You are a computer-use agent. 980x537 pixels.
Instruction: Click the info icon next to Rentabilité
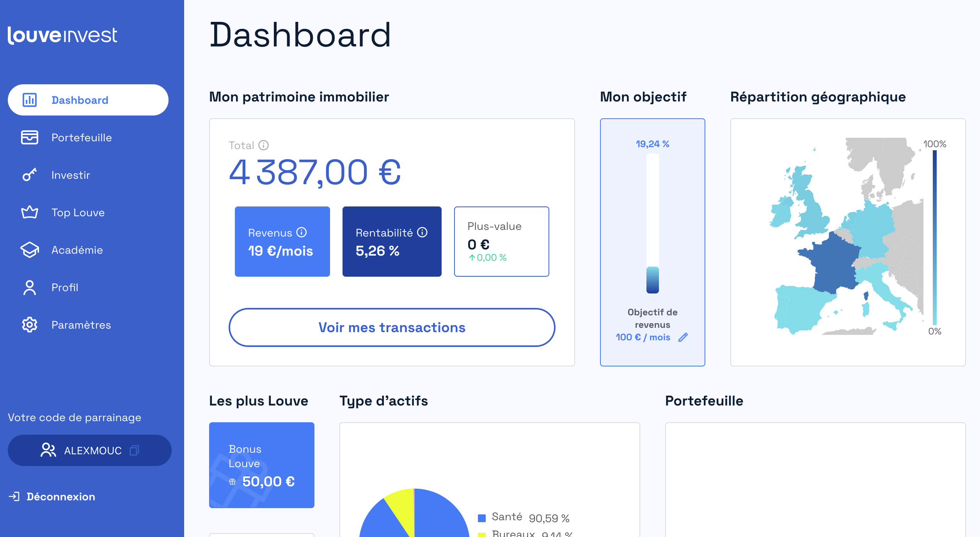pyautogui.click(x=423, y=232)
